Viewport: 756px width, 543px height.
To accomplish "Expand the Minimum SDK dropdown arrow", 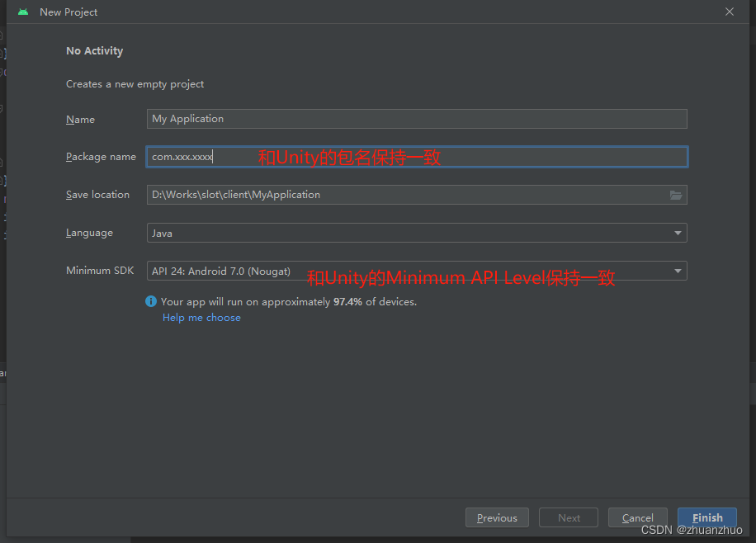I will (678, 271).
